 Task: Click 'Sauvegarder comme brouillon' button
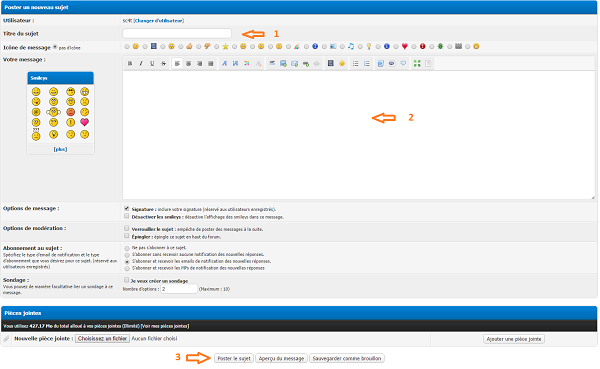coord(347,358)
